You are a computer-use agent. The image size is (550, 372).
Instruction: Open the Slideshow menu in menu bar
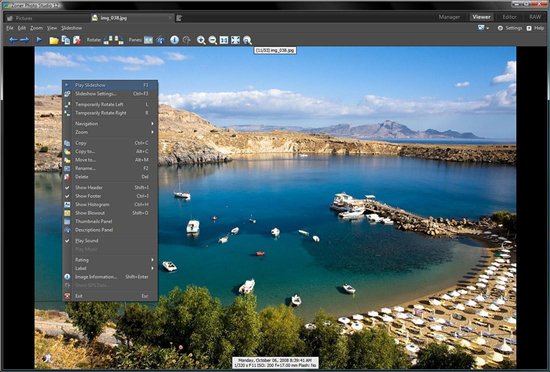coord(72,28)
